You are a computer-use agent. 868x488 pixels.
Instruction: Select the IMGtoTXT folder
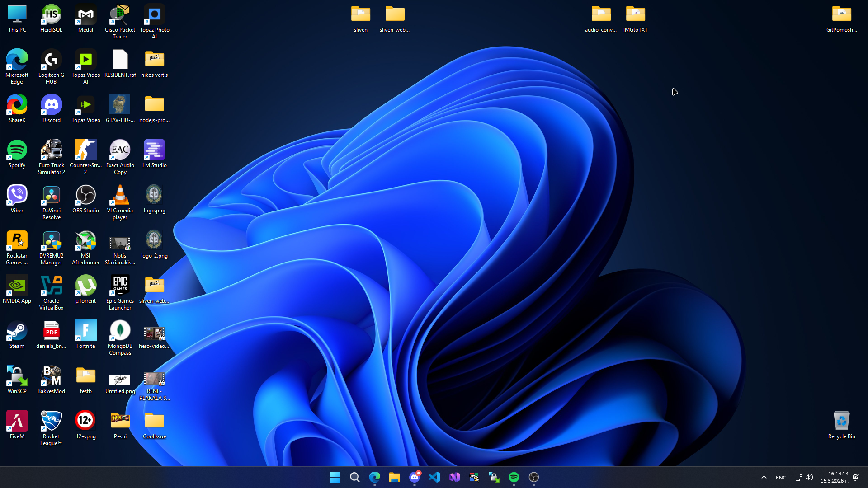[636, 19]
